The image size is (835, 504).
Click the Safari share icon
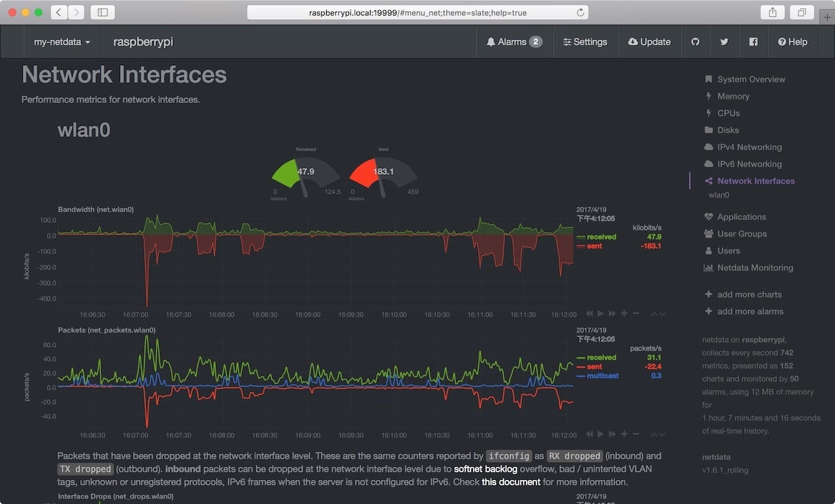772,12
